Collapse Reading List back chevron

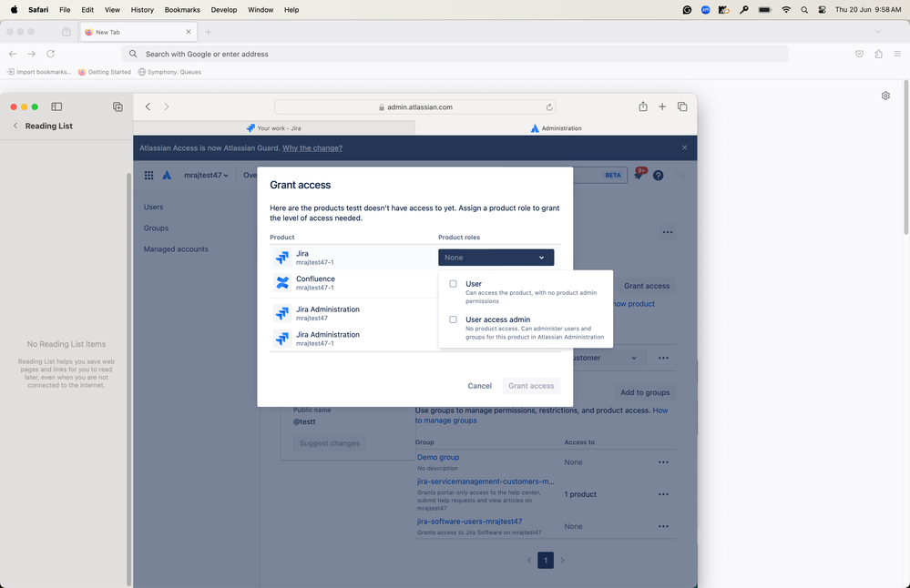click(15, 126)
